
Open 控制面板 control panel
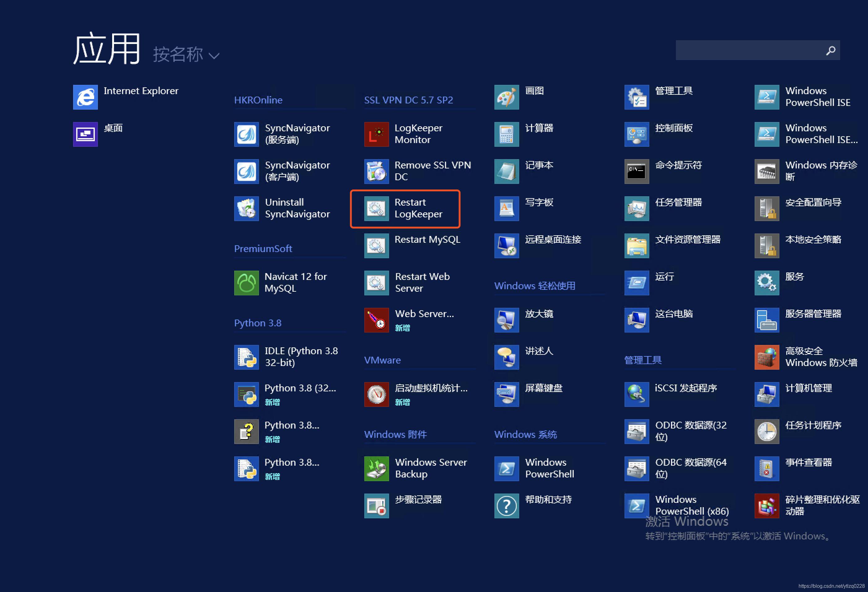(636, 134)
